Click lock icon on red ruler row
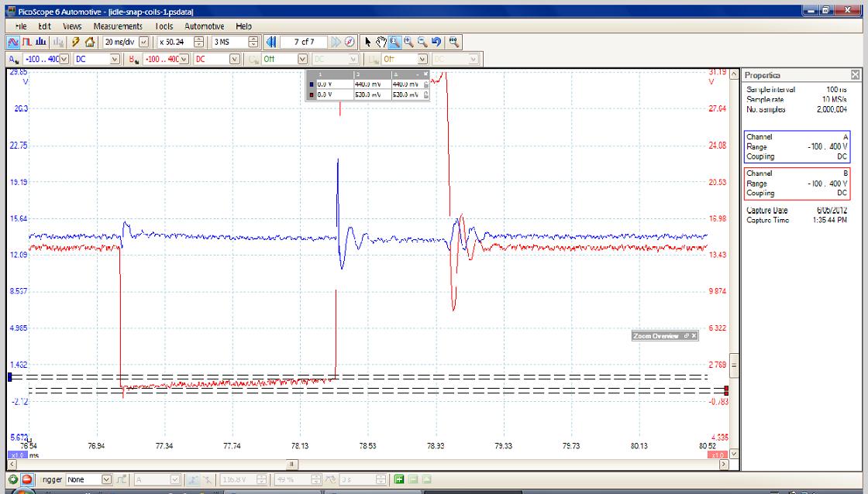 click(425, 95)
